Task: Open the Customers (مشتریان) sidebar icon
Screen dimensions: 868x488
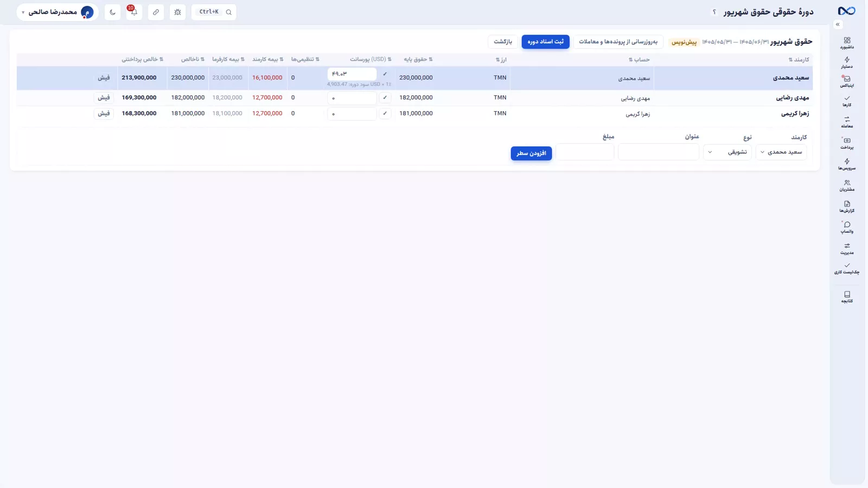Action: pos(847,185)
